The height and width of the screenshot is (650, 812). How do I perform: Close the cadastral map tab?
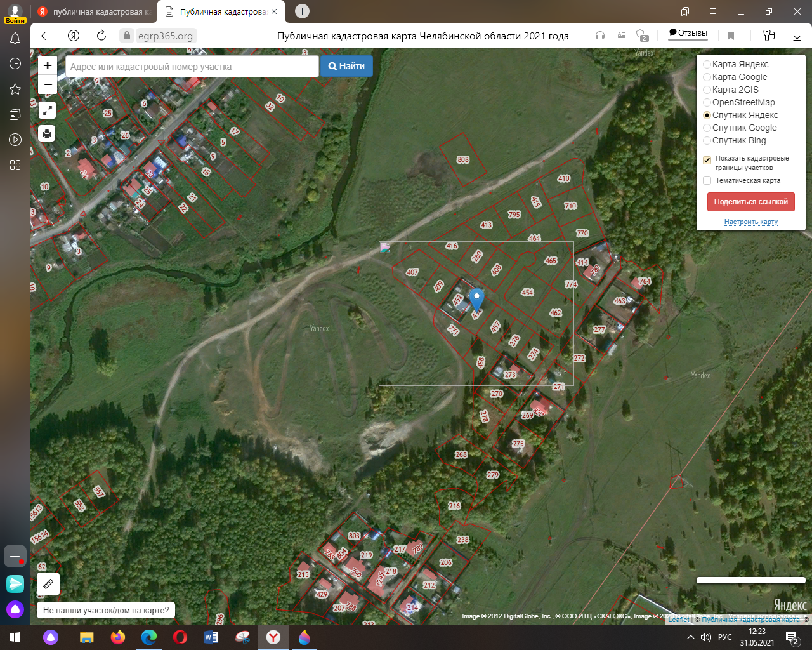274,11
